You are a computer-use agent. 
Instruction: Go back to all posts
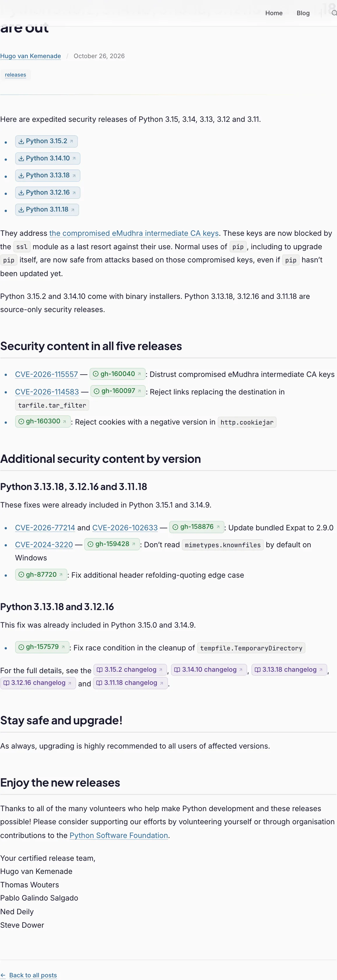(x=33, y=975)
